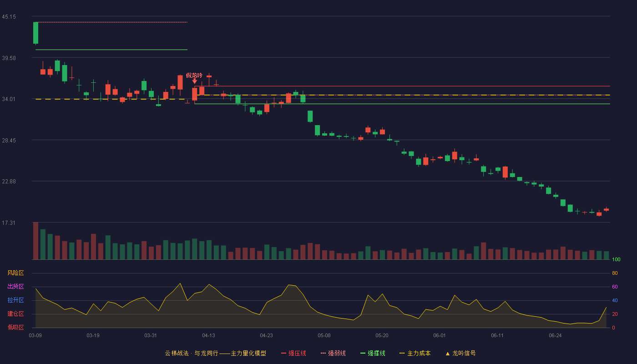Click the tallest volume bar at 03-09
This screenshot has height=364, width=637.
click(35, 241)
